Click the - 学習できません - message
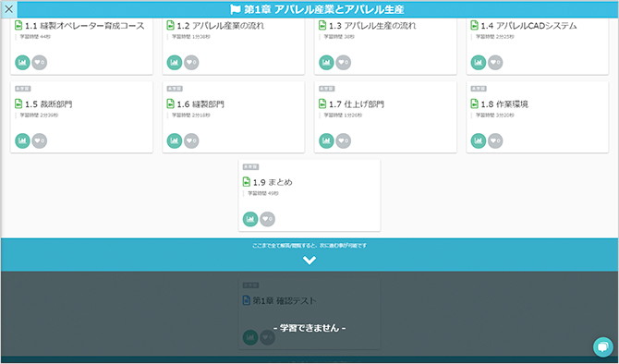This screenshot has height=364, width=619. [x=309, y=328]
